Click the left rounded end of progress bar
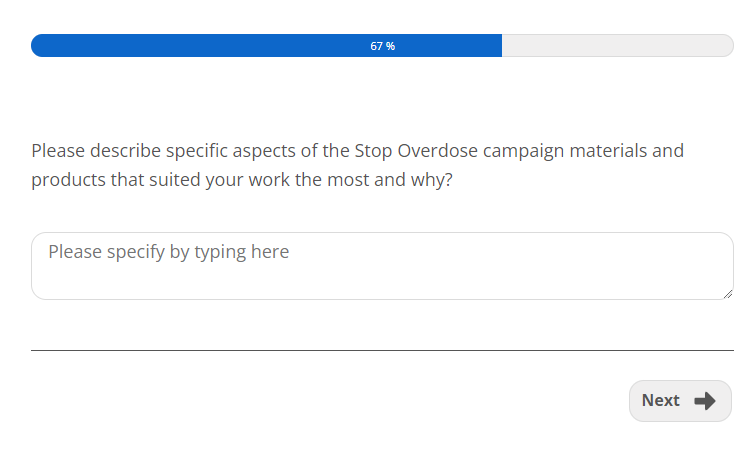The image size is (754, 451). (38, 46)
